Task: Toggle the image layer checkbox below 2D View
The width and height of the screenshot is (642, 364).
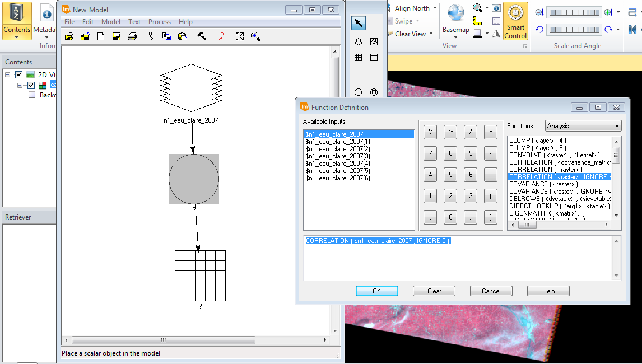Action: pyautogui.click(x=31, y=85)
